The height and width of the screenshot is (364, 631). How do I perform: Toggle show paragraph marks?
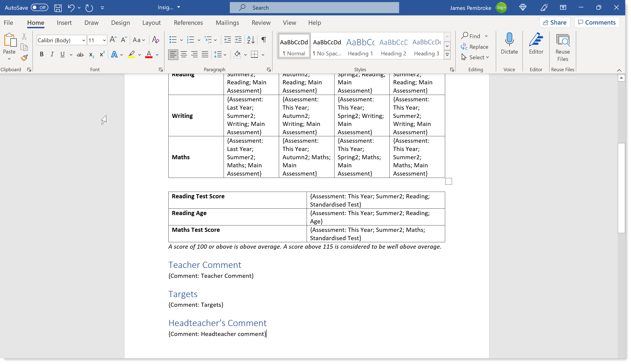(x=264, y=40)
